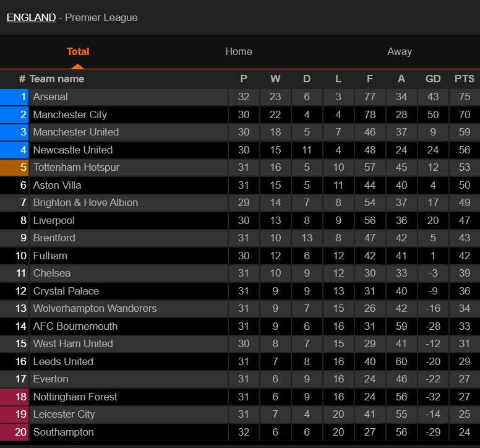Switch to the Away tab
480x448 pixels.
tap(399, 52)
